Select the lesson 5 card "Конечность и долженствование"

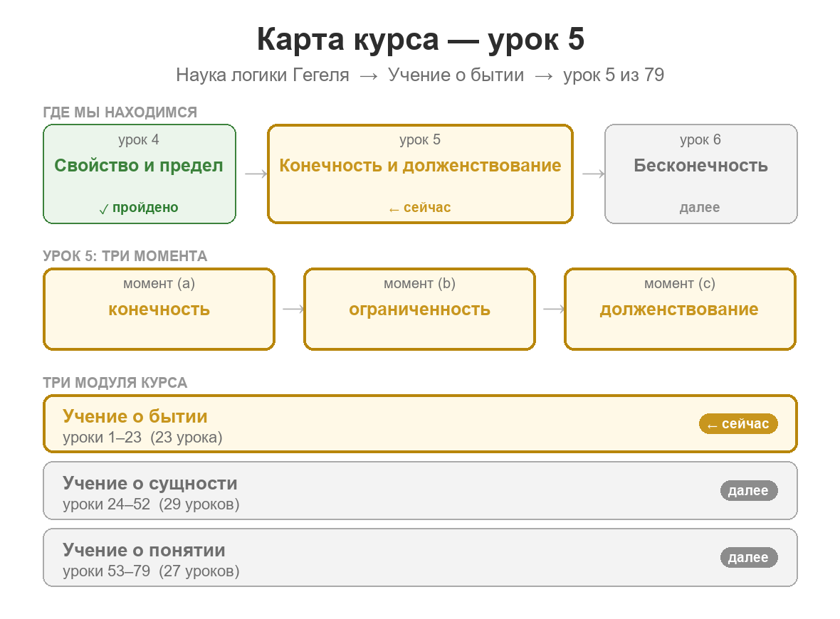[420, 174]
